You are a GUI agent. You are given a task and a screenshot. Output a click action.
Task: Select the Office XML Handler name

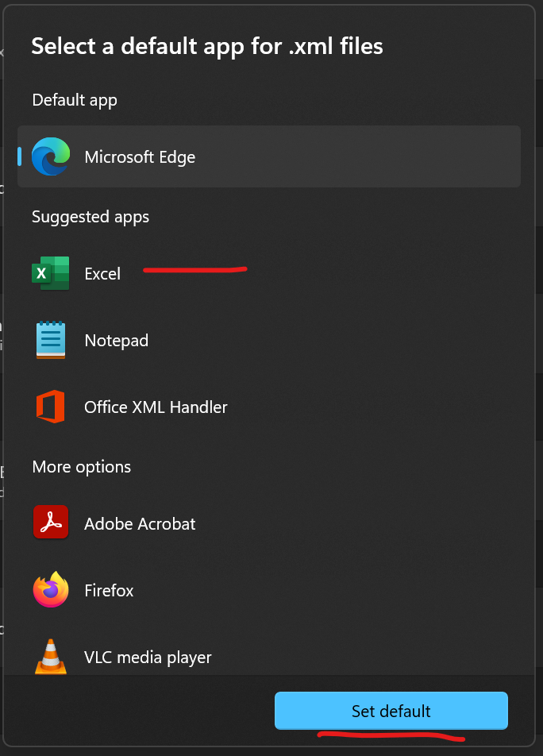156,407
